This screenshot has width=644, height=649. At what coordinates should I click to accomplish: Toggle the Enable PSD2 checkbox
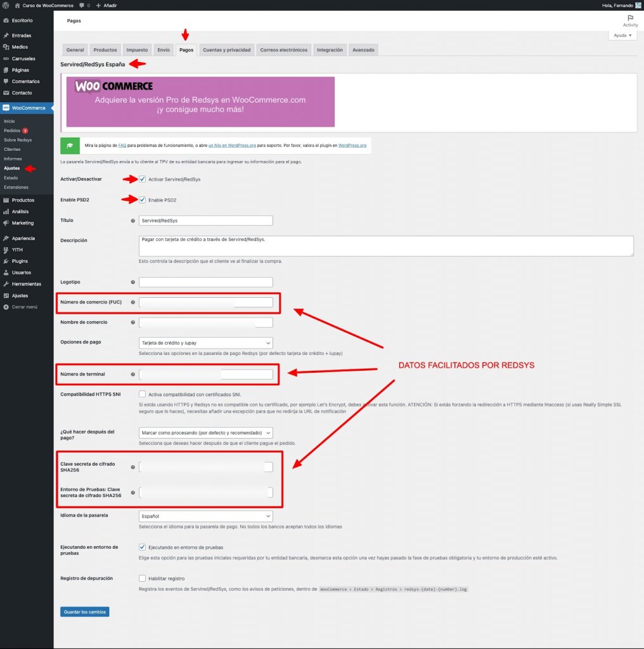[143, 200]
